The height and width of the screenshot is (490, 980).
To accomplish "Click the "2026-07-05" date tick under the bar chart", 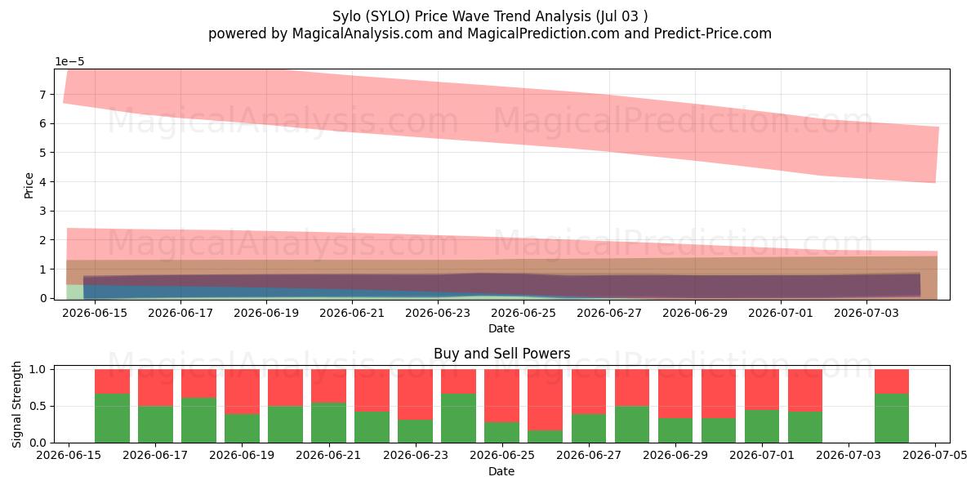I will coord(935,456).
